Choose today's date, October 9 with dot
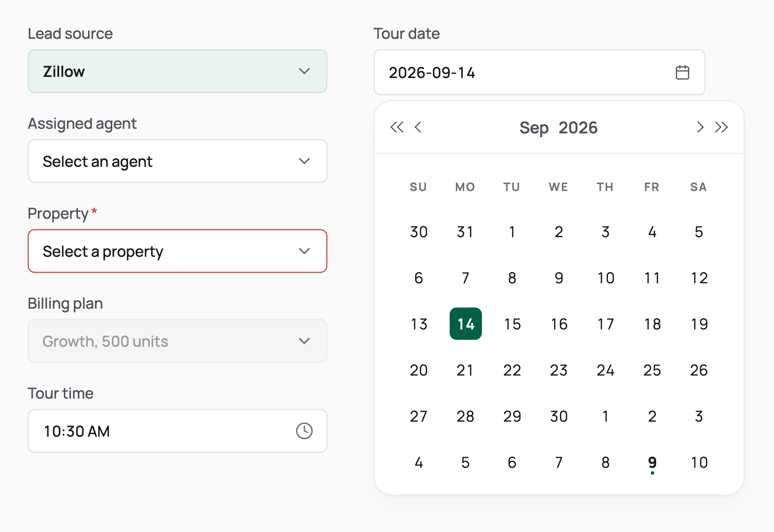The image size is (774, 532). tap(652, 462)
